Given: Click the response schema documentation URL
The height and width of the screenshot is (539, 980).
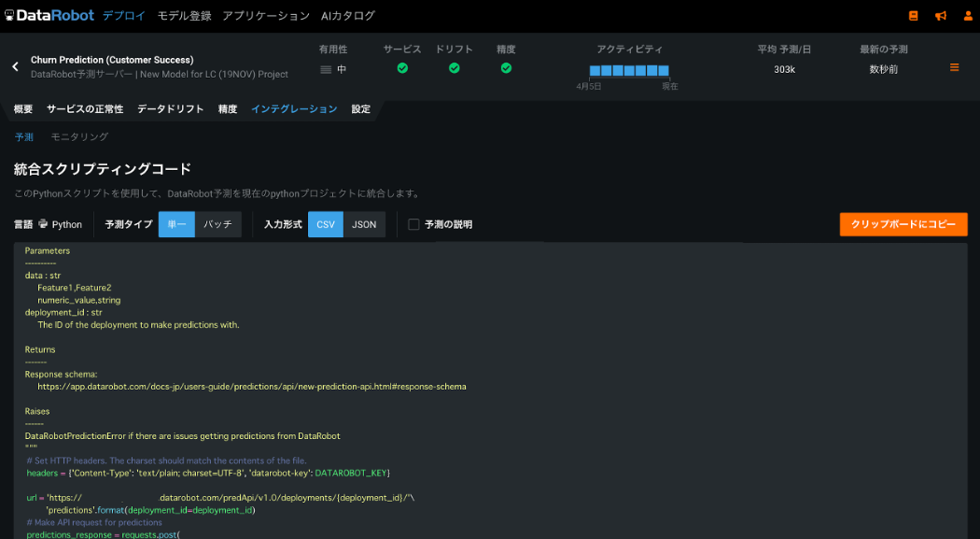Looking at the screenshot, I should pyautogui.click(x=252, y=387).
